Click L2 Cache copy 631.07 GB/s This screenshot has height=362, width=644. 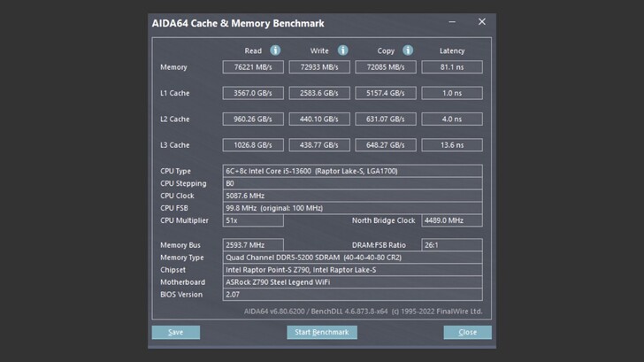click(x=386, y=119)
